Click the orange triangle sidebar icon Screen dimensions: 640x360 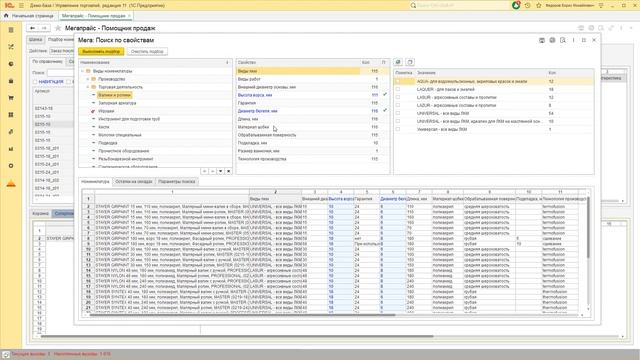11,184
